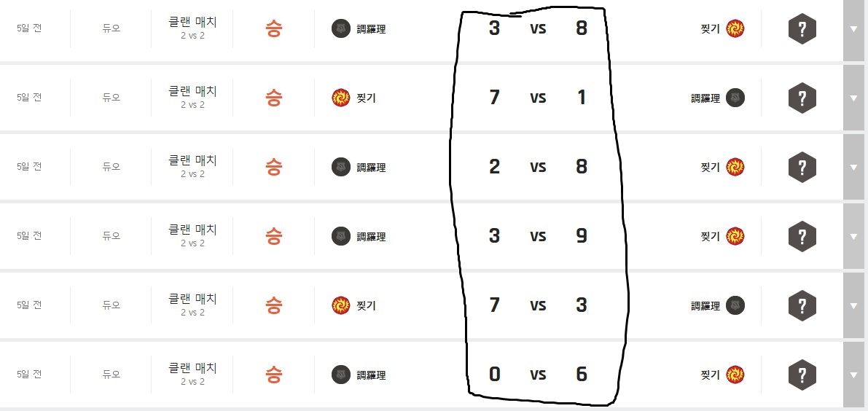Click the 승 result in the 0 vs 6 row
868x411 pixels.
(273, 375)
